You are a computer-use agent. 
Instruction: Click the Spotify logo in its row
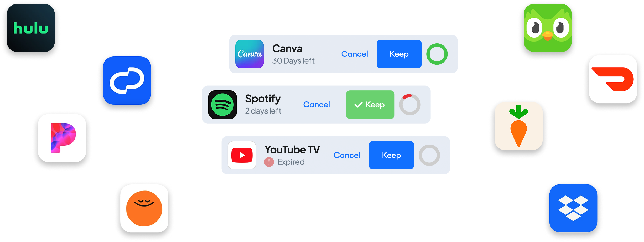pos(222,105)
